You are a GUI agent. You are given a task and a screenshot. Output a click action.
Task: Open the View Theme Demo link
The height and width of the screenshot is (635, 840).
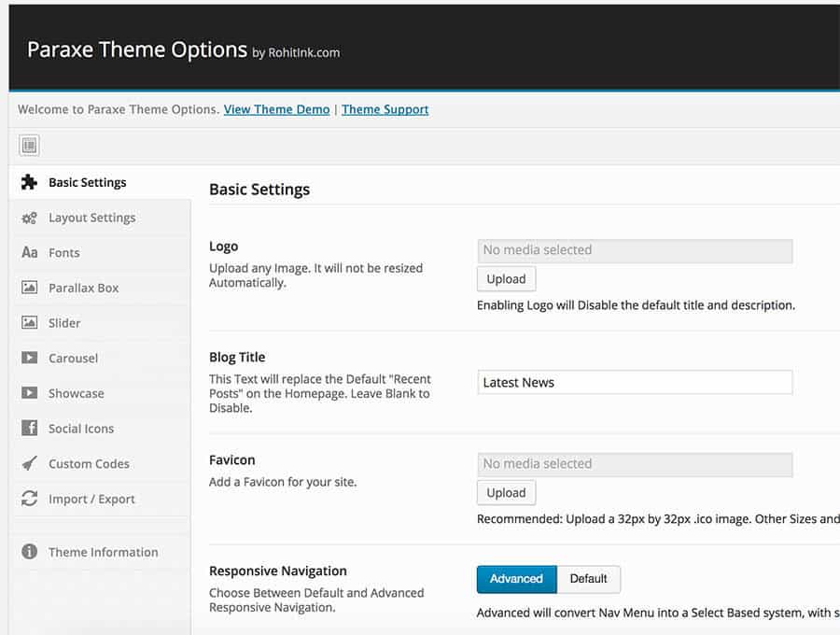coord(276,109)
